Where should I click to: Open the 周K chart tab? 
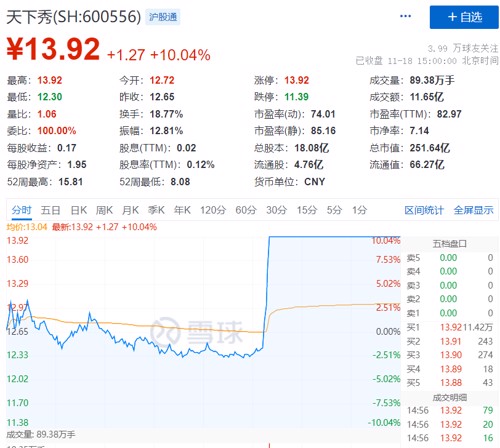point(104,210)
